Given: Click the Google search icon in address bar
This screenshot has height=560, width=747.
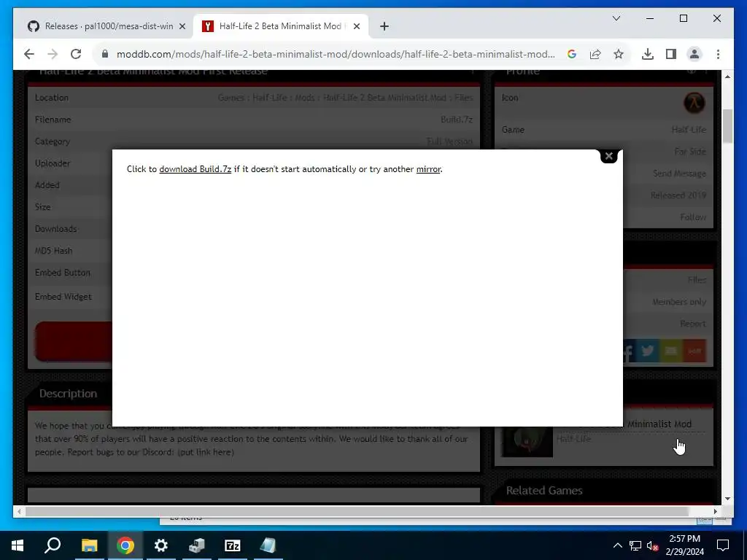Looking at the screenshot, I should [572, 54].
